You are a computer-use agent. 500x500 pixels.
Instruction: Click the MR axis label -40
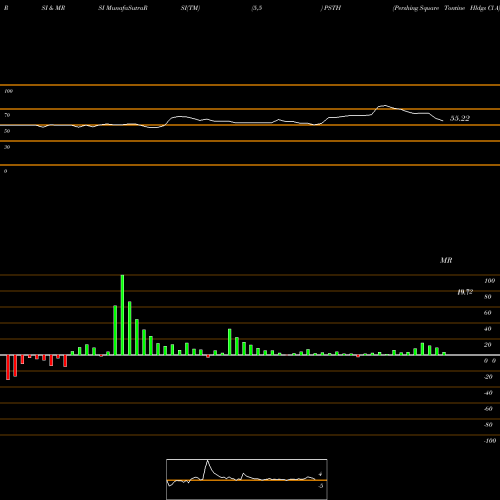coord(488,393)
